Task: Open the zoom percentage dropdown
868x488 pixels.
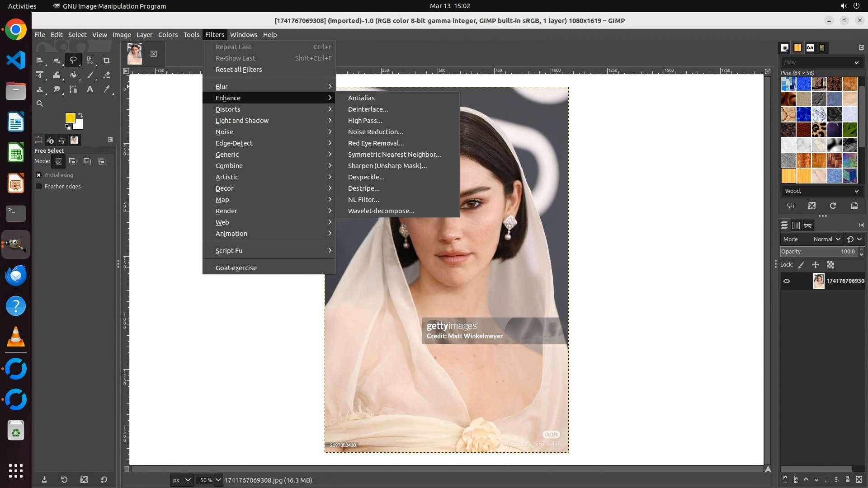Action: point(218,480)
